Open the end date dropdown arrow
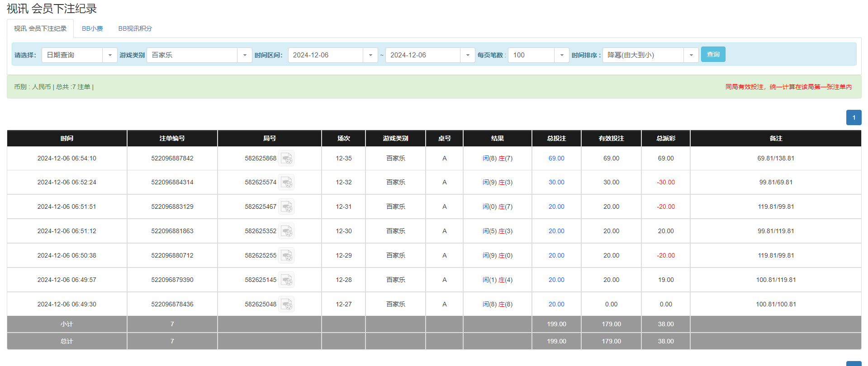The image size is (868, 366). (x=467, y=55)
